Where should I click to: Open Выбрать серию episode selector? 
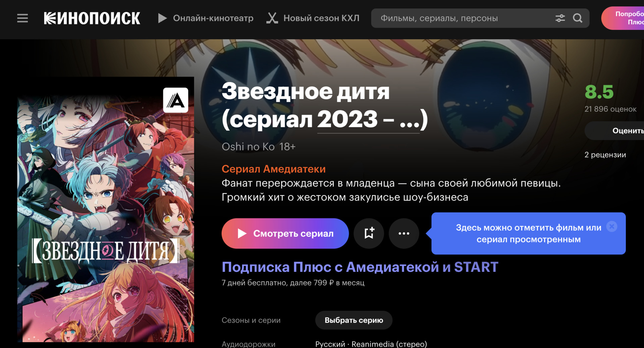pyautogui.click(x=354, y=320)
